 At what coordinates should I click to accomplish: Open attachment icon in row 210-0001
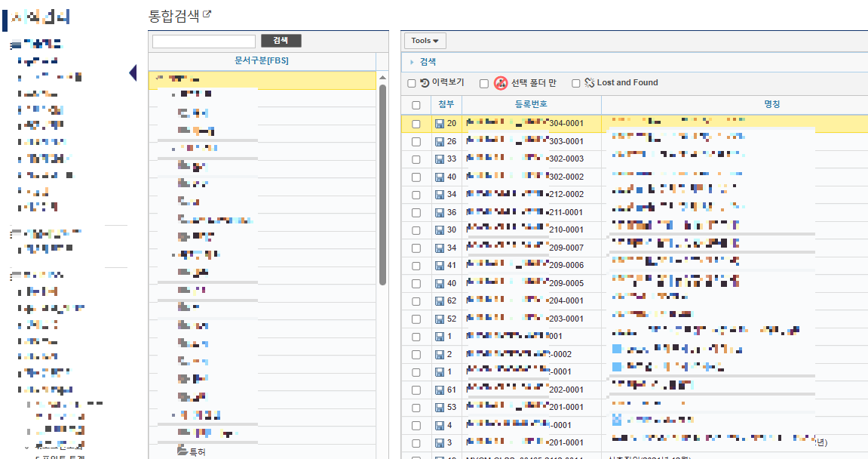[440, 230]
